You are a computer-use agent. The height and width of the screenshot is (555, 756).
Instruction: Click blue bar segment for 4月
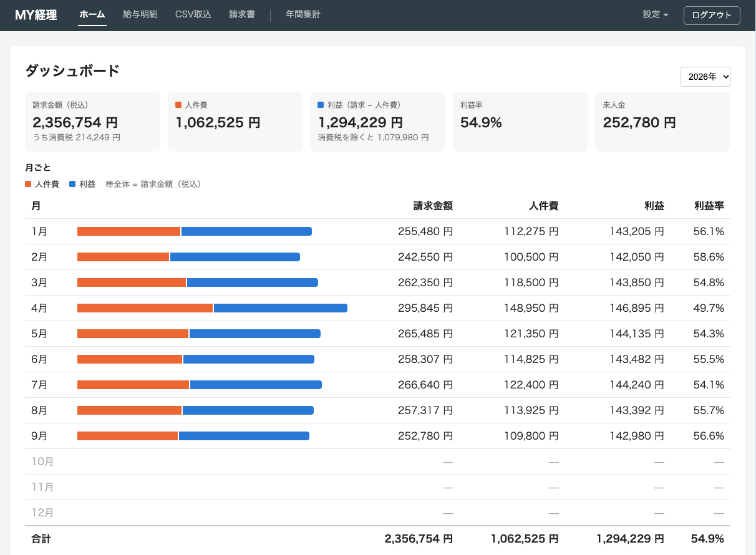tap(281, 308)
